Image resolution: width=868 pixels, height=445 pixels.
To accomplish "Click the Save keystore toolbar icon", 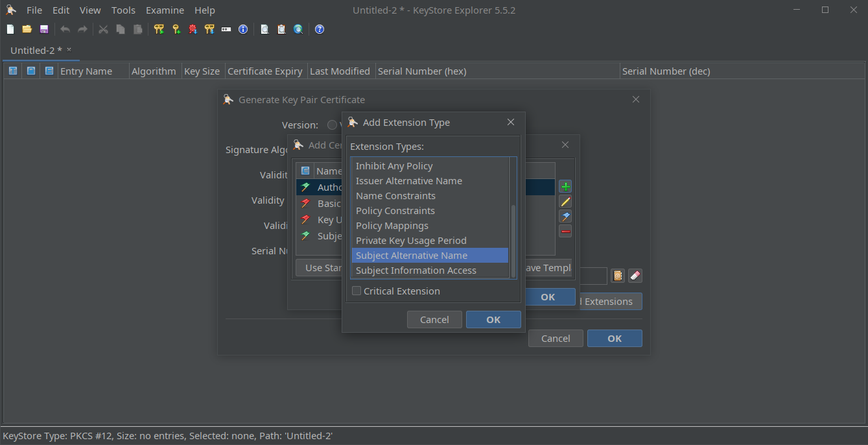I will click(44, 29).
